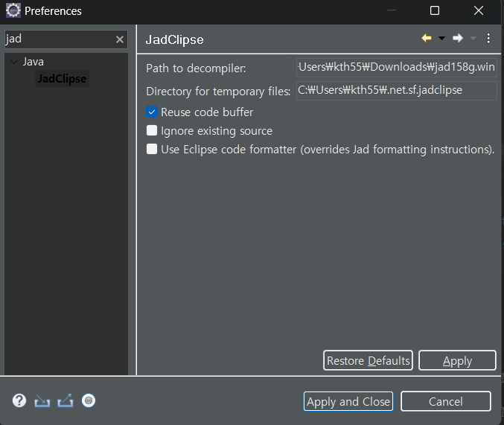Click the Apply button

tap(457, 360)
